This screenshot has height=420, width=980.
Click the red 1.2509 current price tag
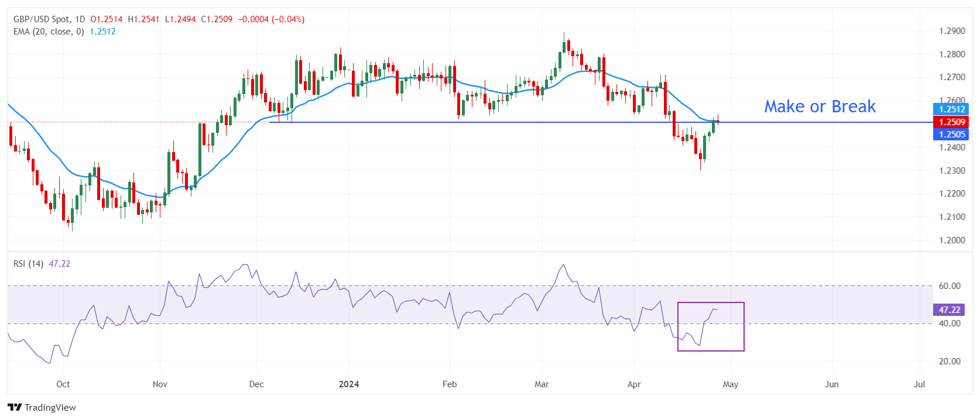tap(951, 122)
